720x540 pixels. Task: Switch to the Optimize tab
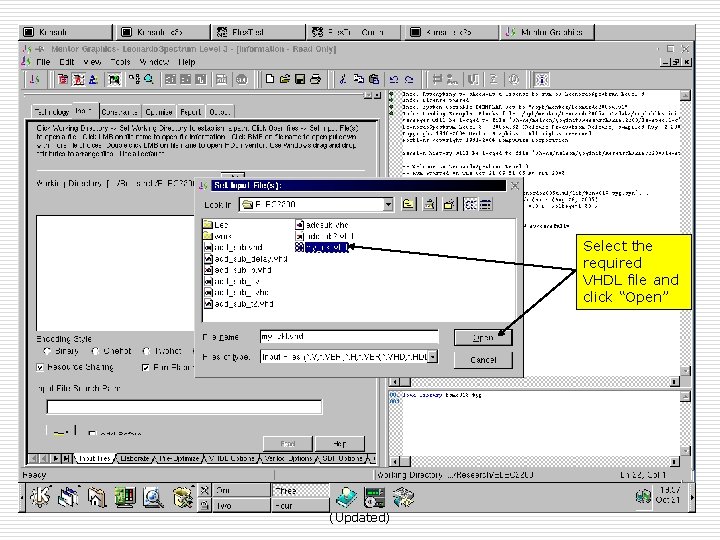pos(158,112)
